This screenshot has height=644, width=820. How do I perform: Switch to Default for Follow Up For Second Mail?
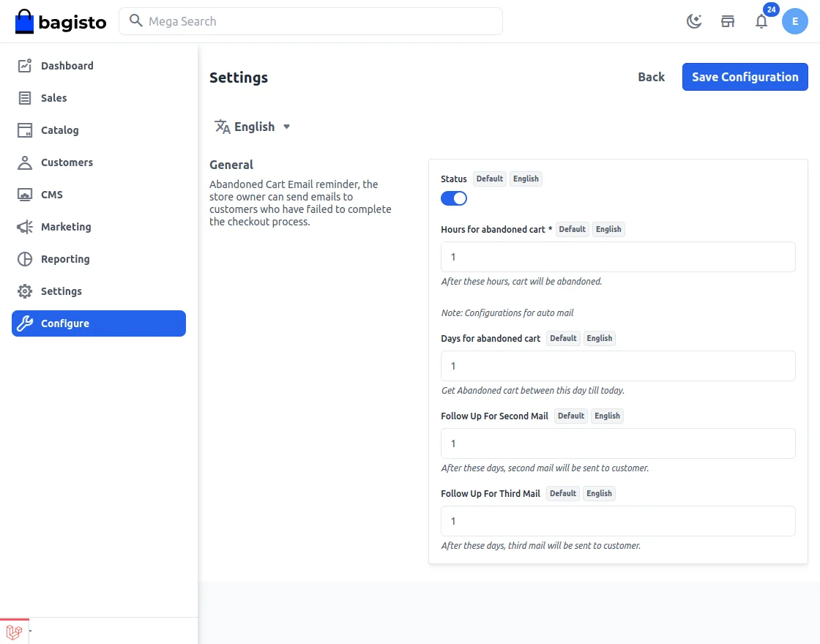[x=570, y=416]
